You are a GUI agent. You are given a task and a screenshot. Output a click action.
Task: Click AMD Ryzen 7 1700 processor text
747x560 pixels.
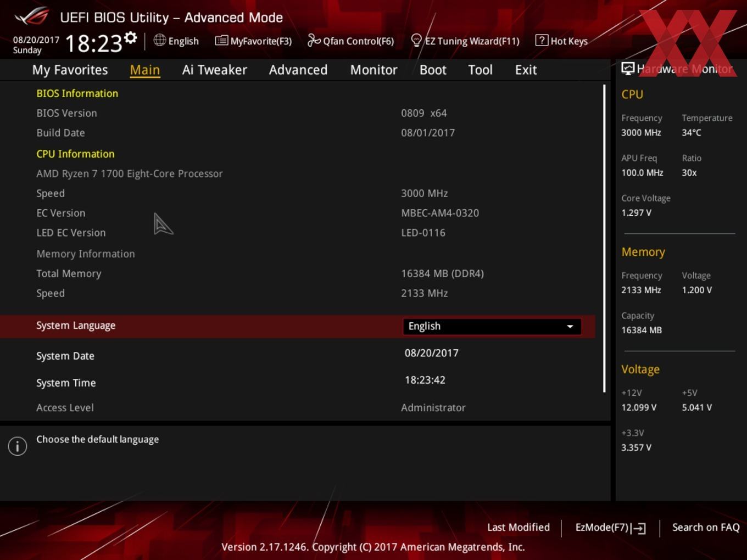[130, 173]
